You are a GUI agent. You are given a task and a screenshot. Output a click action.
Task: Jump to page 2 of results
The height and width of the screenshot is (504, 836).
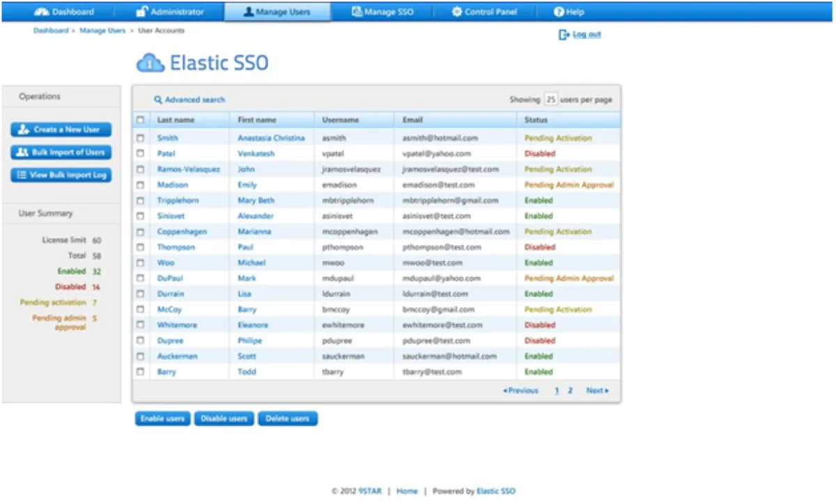point(570,391)
